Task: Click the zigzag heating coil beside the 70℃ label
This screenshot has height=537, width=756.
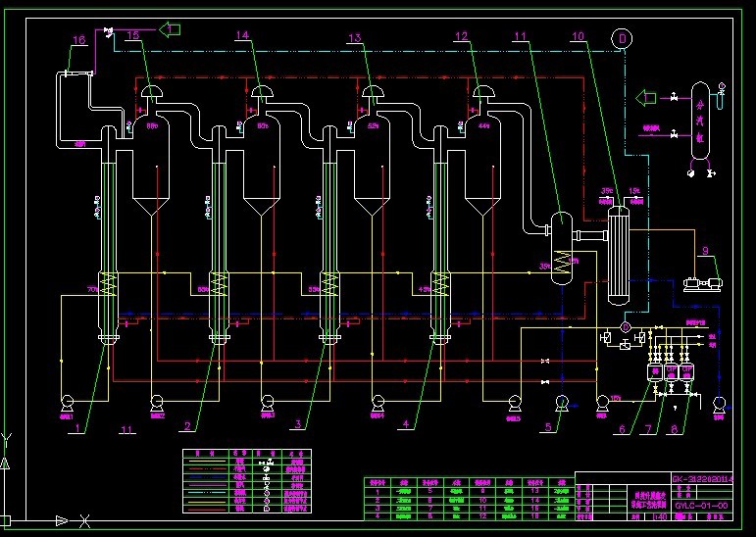Action: pos(109,284)
